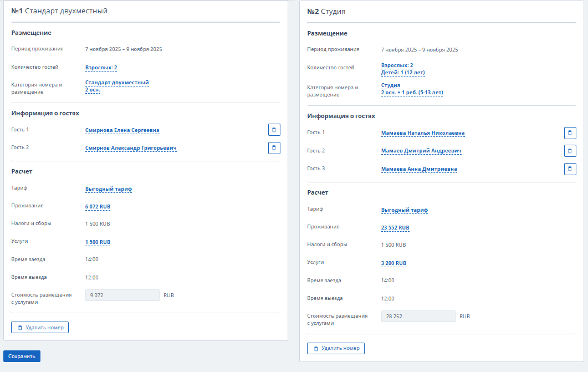Edit Детей: 1 (12 лет) guest count
Viewport: 588px width, 372px height.
click(403, 73)
